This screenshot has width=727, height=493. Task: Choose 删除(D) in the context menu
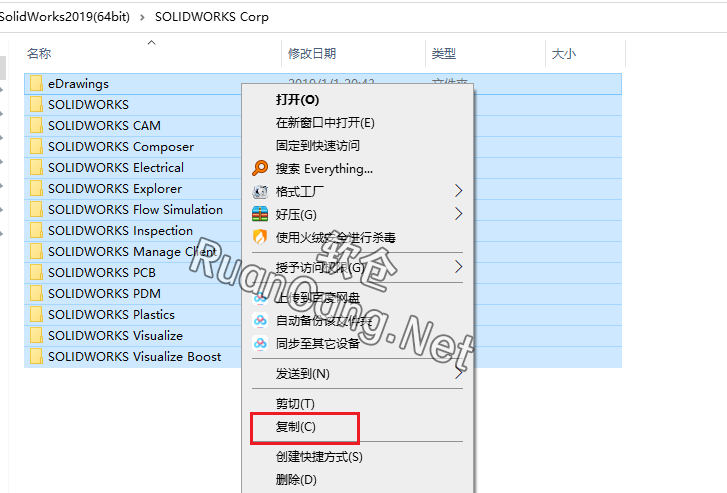(x=296, y=479)
